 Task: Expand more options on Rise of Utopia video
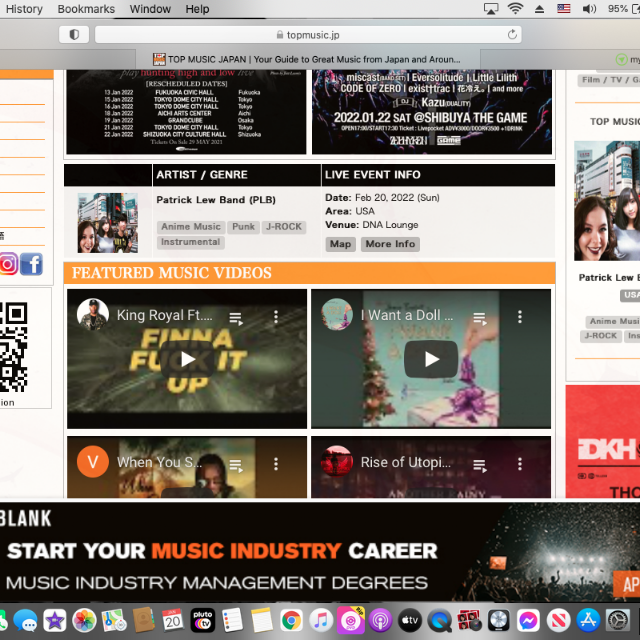coord(520,463)
